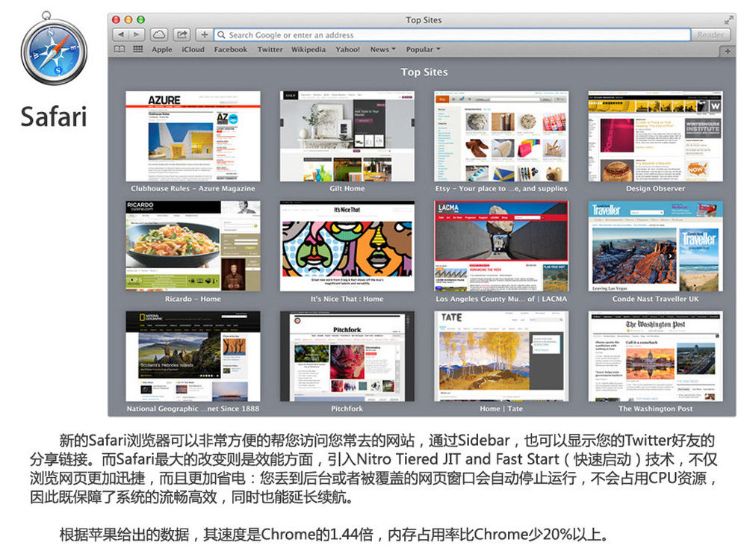Image resolution: width=747 pixels, height=560 pixels.
Task: Open Conde Nast Traveller UK thumbnail
Action: click(x=656, y=246)
